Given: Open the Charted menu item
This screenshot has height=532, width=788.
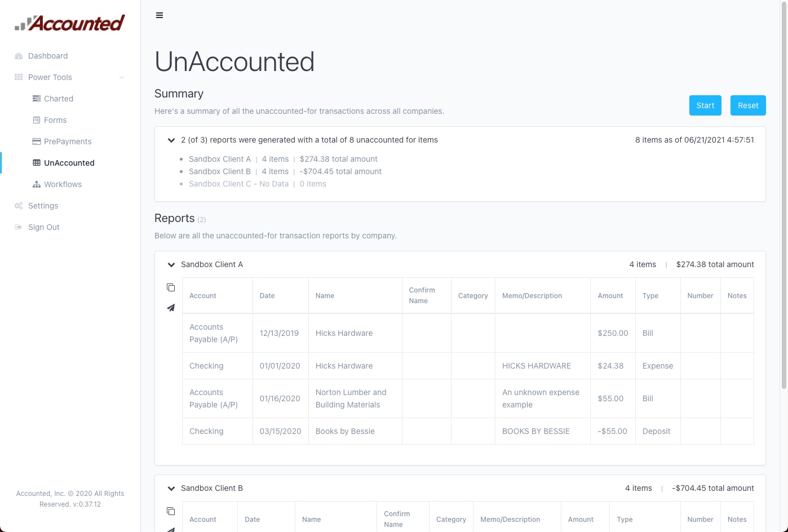Looking at the screenshot, I should 59,99.
